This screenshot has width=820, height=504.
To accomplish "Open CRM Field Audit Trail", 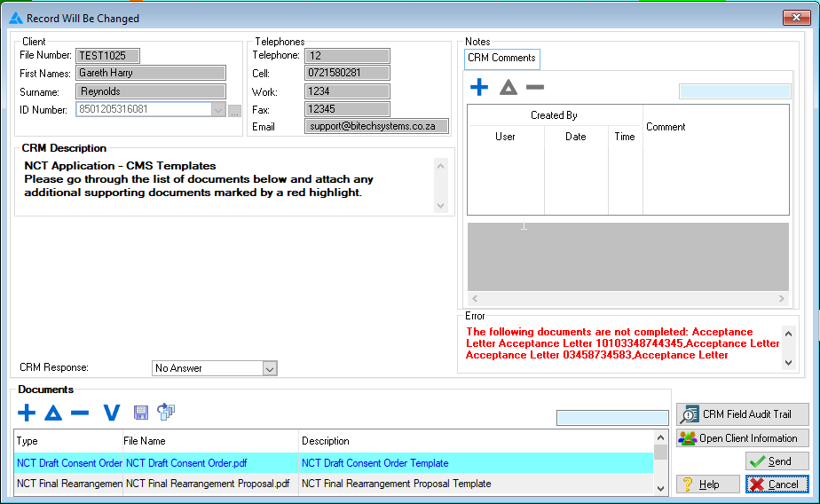I will pos(743,414).
